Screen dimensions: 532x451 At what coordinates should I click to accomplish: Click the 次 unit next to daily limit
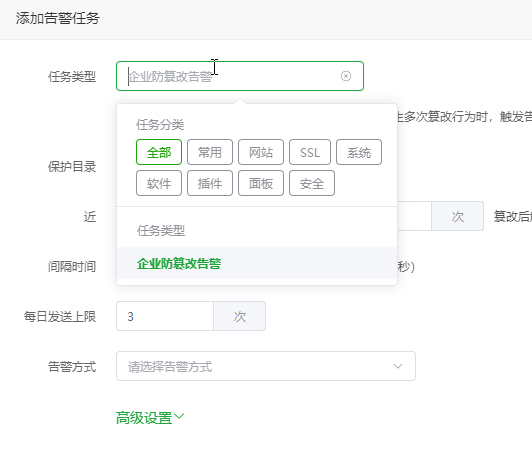240,316
